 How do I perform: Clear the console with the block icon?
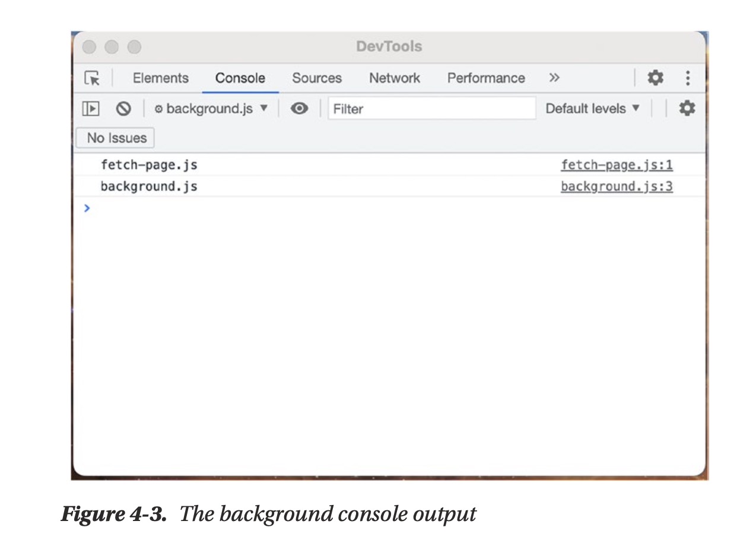(x=123, y=109)
